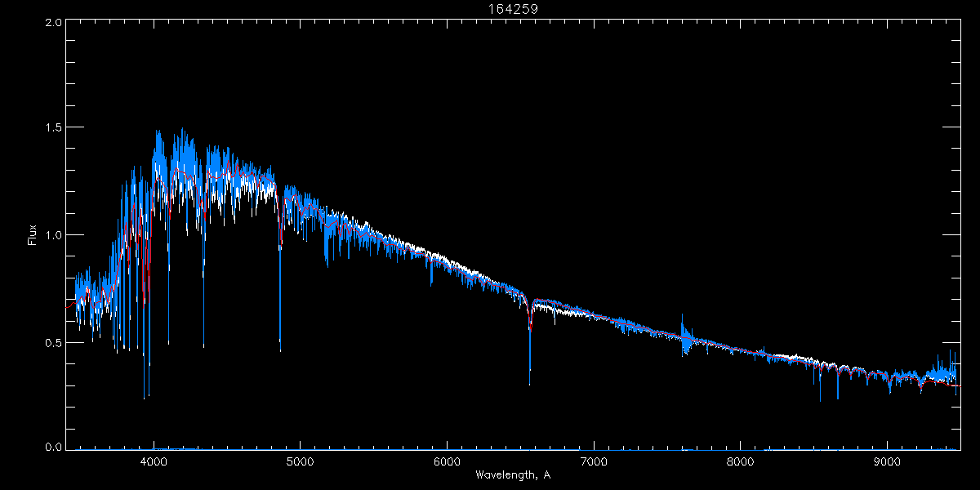
Task: Click the deep absorption line bottom near 6560
Action: 530,382
